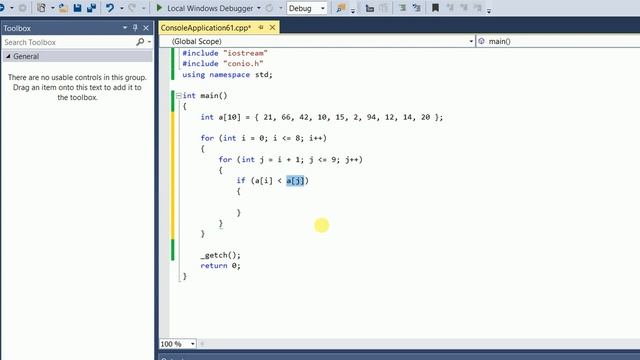This screenshot has height=360, width=640.
Task: Open the Toolbox window position dropdown
Action: pos(124,28)
